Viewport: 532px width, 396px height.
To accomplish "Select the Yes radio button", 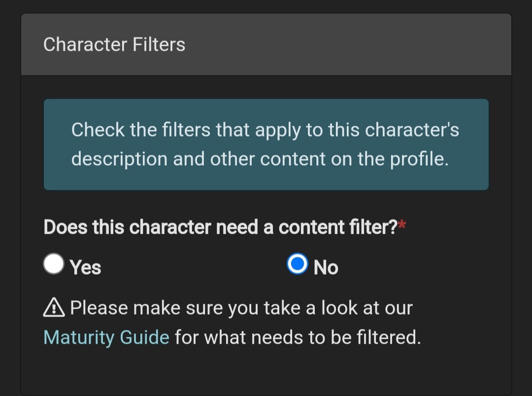I will click(54, 264).
